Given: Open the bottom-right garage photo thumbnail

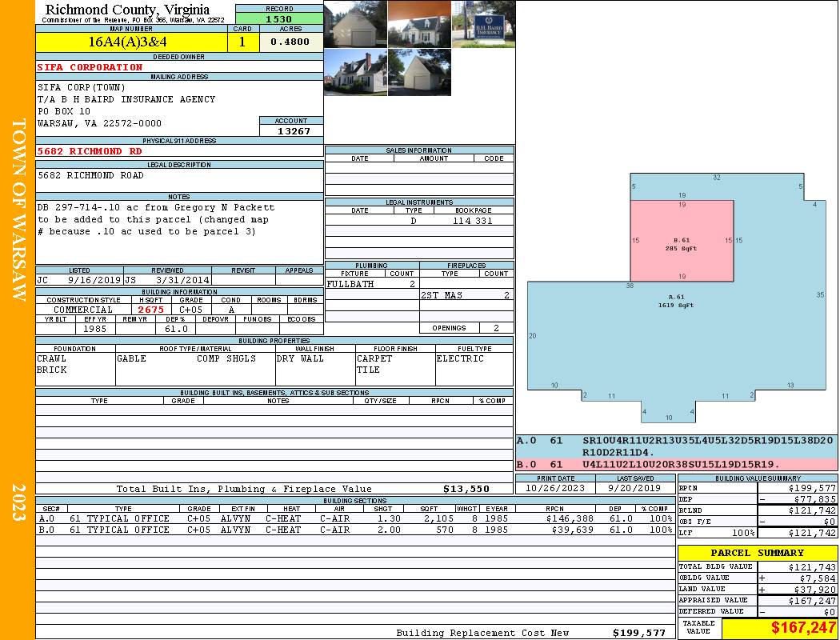Looking at the screenshot, I should click(x=419, y=72).
